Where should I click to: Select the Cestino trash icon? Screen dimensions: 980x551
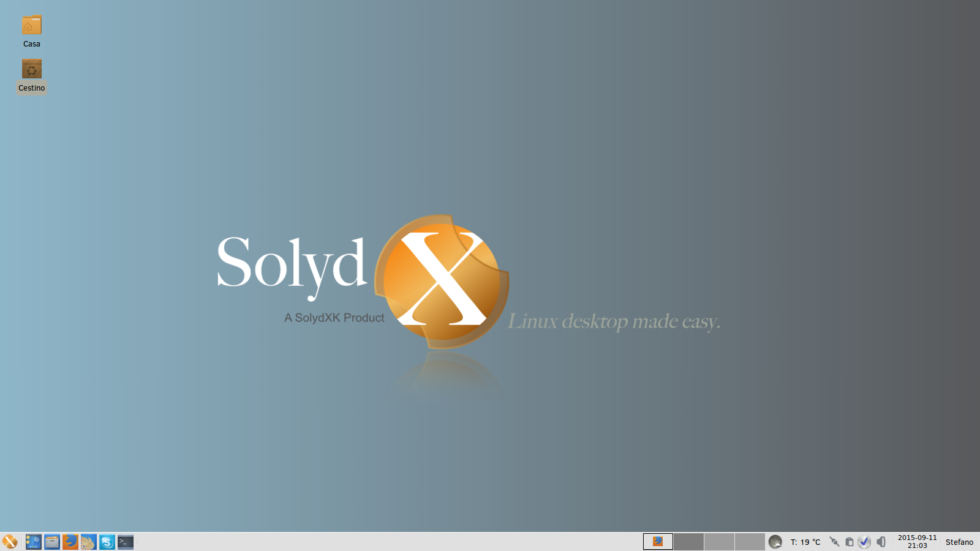tap(32, 69)
